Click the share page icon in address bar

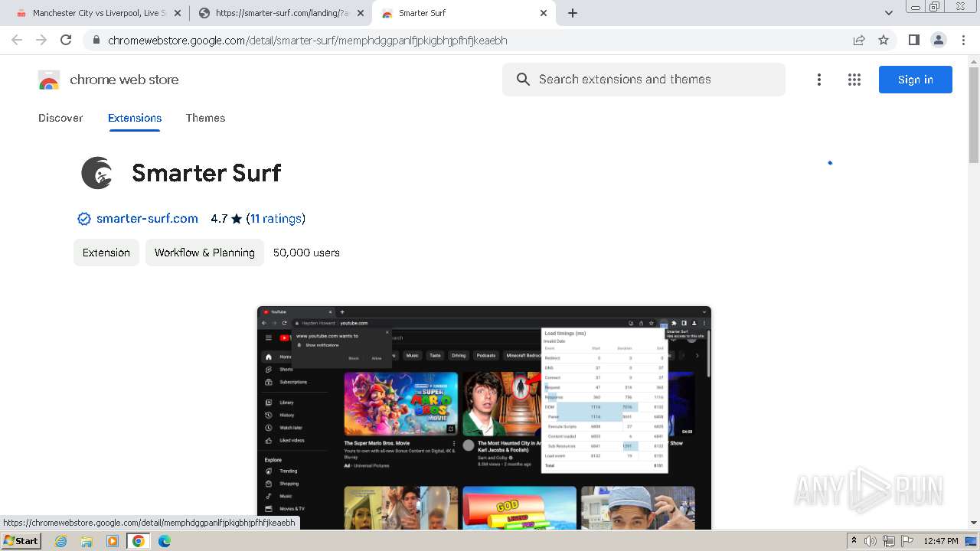(859, 40)
